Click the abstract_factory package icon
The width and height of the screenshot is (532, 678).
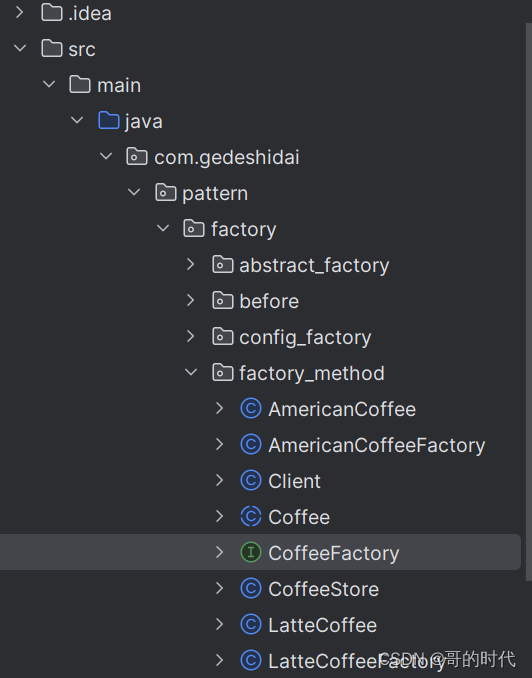[x=223, y=265]
